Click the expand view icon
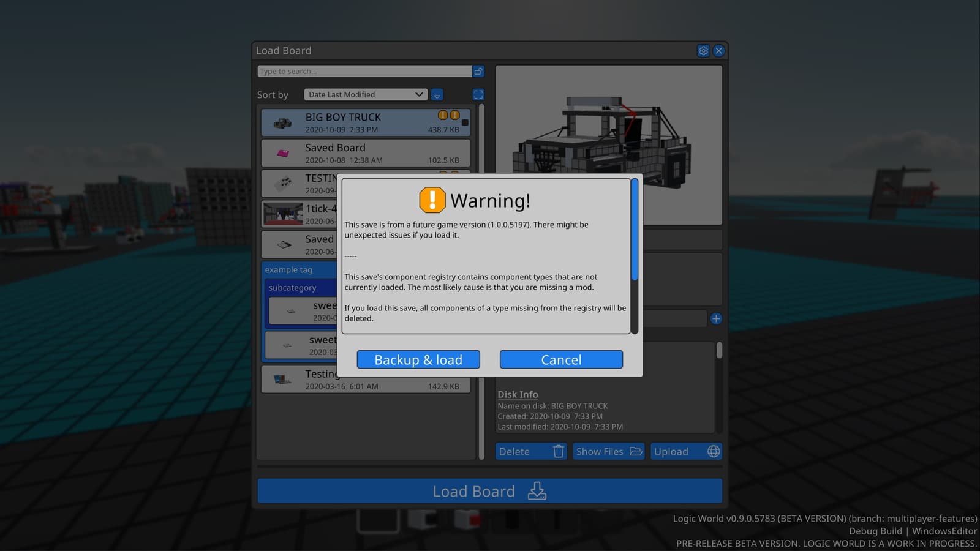Image resolution: width=980 pixels, height=551 pixels. [x=478, y=94]
